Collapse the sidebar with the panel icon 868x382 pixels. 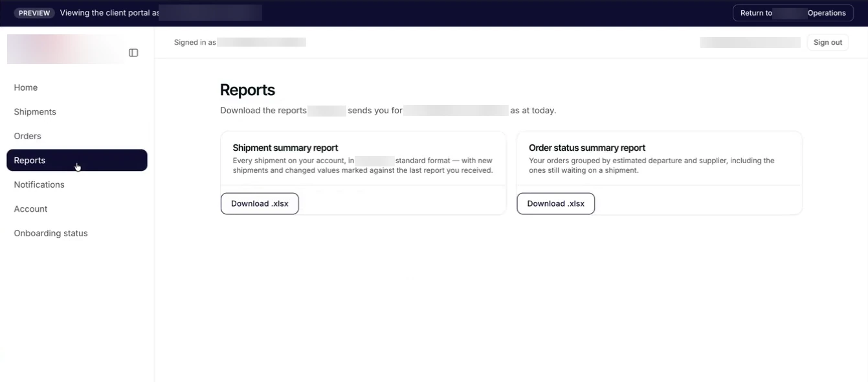coord(133,52)
